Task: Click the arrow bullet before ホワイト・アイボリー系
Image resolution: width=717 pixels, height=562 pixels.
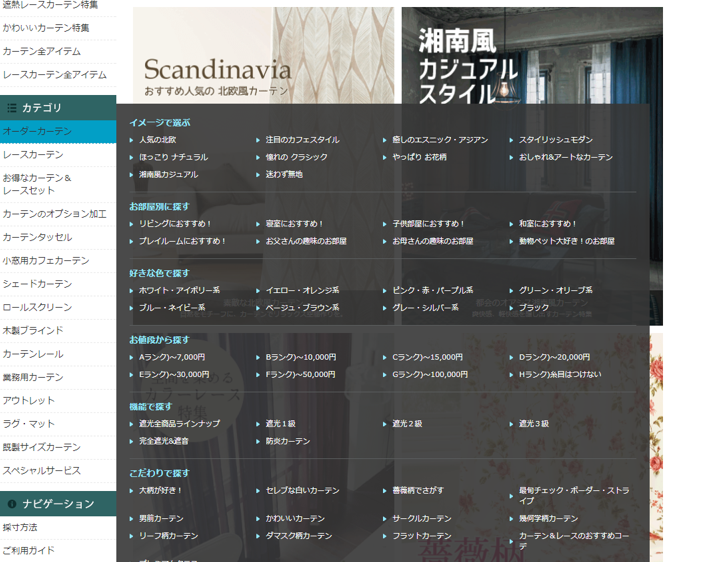Action: point(132,290)
